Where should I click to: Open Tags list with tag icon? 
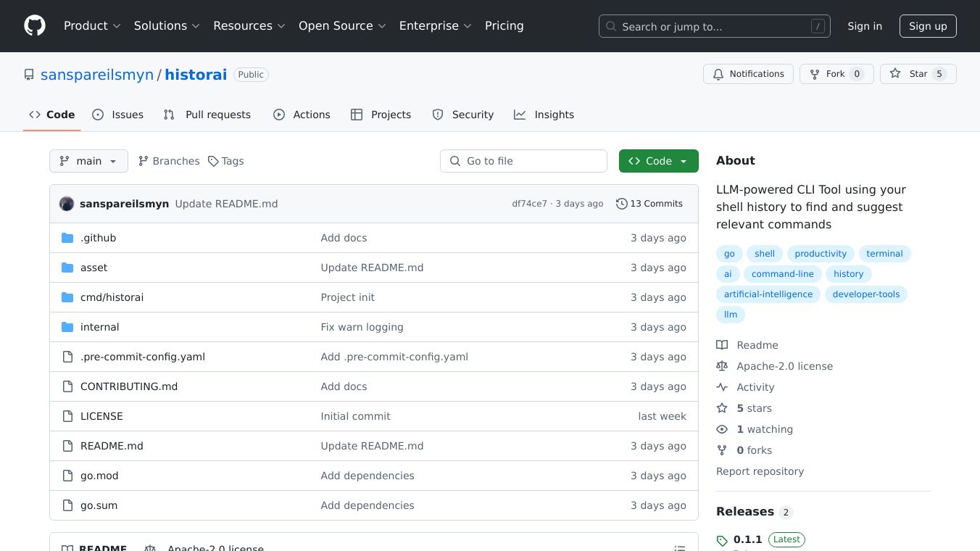pyautogui.click(x=225, y=161)
